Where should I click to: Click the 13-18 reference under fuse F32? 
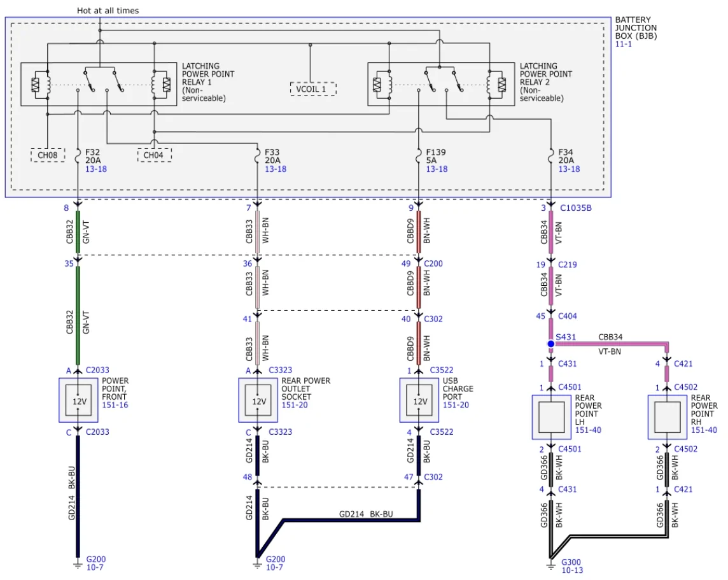point(96,169)
